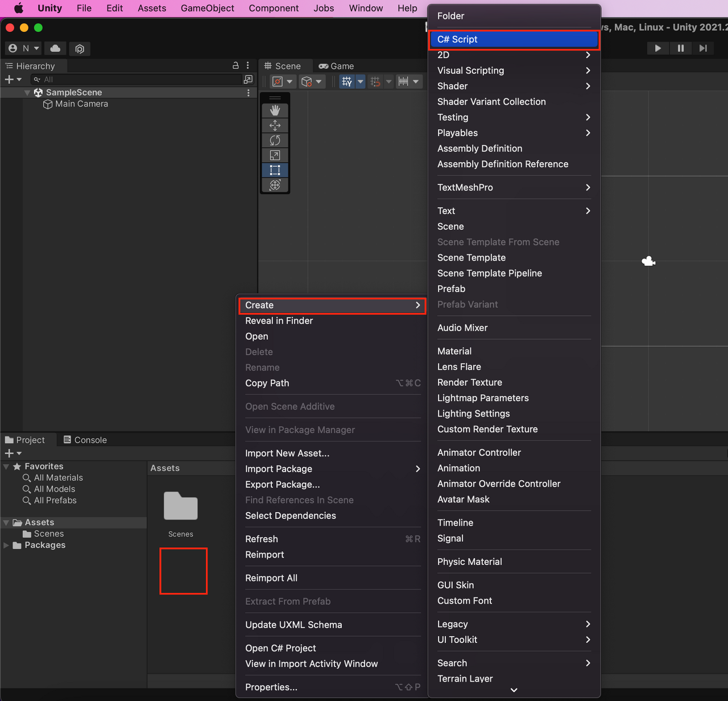Click the camera gizmo in Scene view
The image size is (728, 701).
pyautogui.click(x=648, y=261)
